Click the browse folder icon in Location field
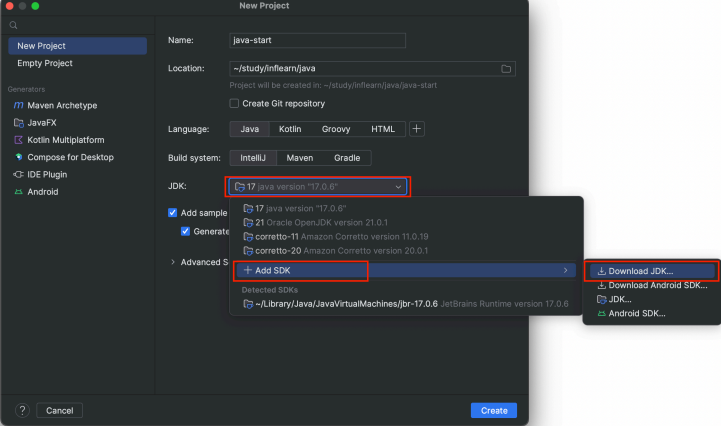This screenshot has height=426, width=721. tap(506, 69)
